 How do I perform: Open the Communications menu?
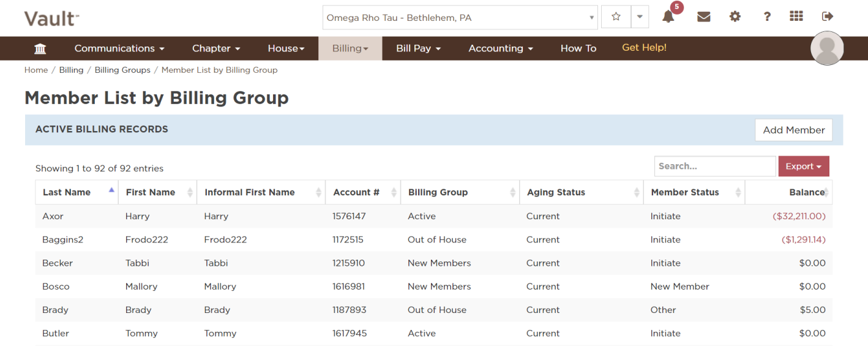(x=119, y=48)
